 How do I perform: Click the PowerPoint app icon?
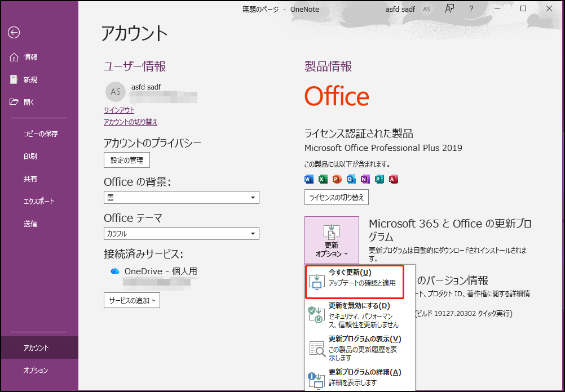(337, 179)
